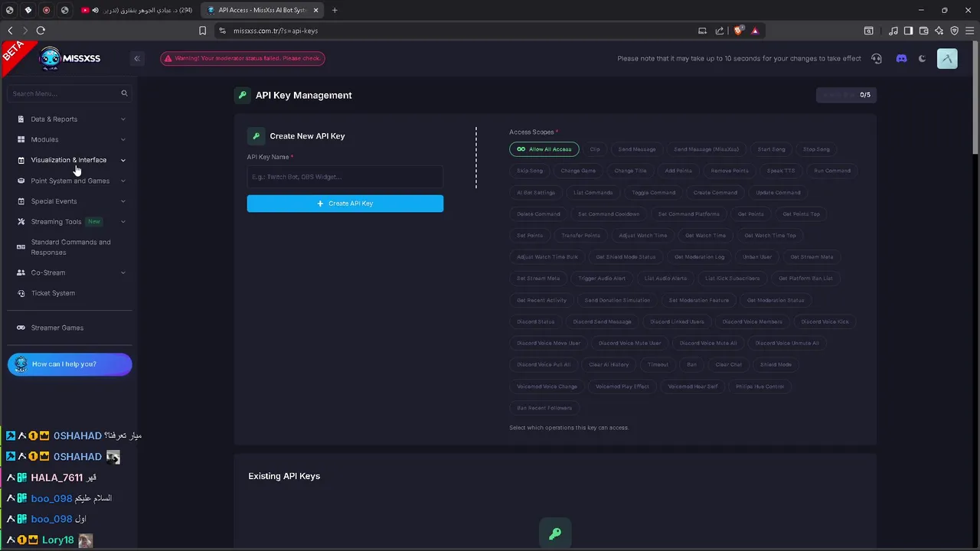Toggle the Ban Recent Followers scope chip

tap(544, 408)
